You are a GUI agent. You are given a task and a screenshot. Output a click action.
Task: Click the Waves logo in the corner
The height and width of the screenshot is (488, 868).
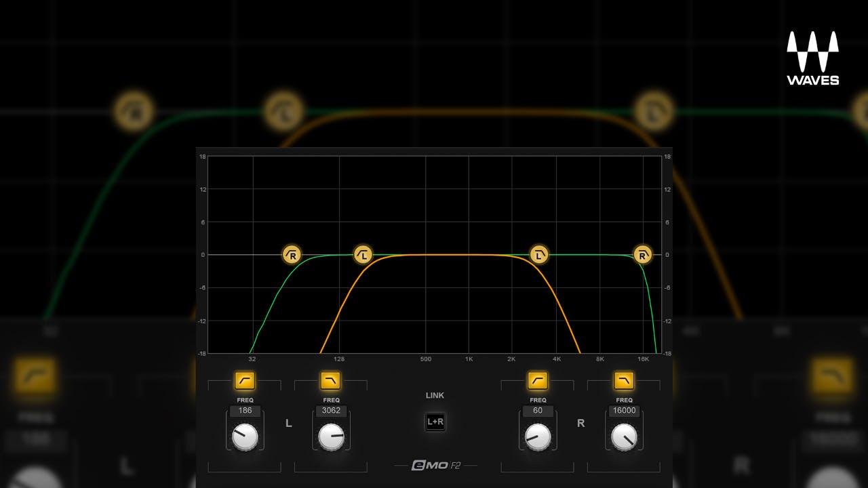coord(812,58)
